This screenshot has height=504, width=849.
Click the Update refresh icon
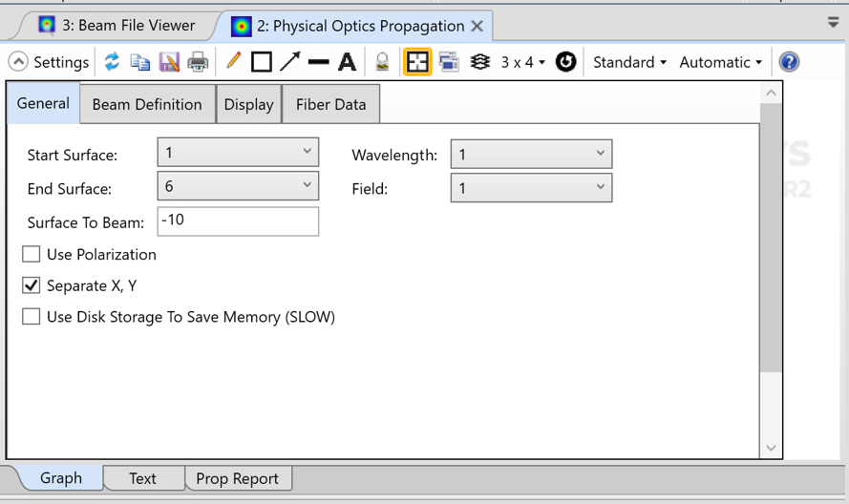pos(112,62)
